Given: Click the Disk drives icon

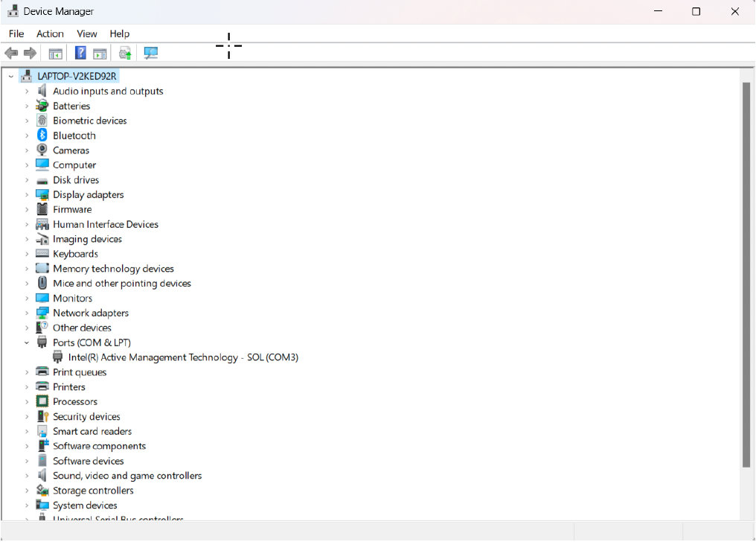Looking at the screenshot, I should tap(42, 181).
